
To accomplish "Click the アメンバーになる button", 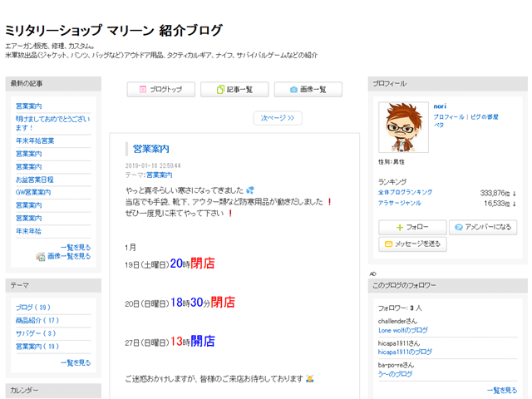I will coord(483,227).
